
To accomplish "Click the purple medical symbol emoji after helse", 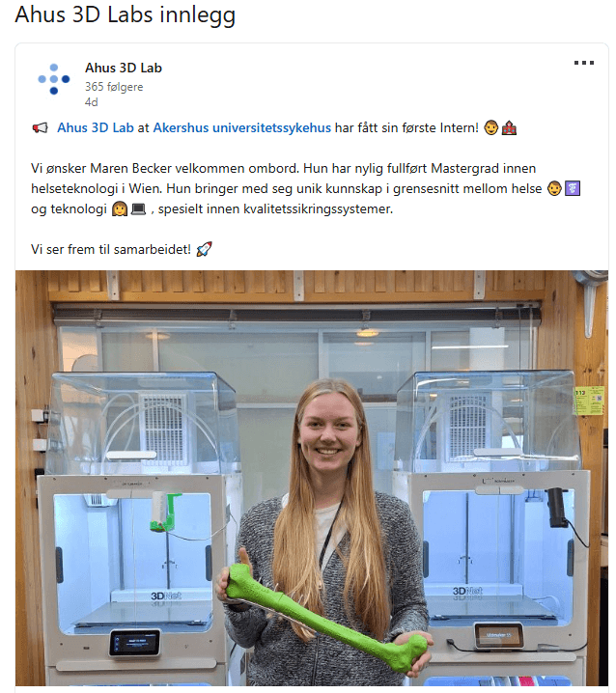I will (573, 189).
